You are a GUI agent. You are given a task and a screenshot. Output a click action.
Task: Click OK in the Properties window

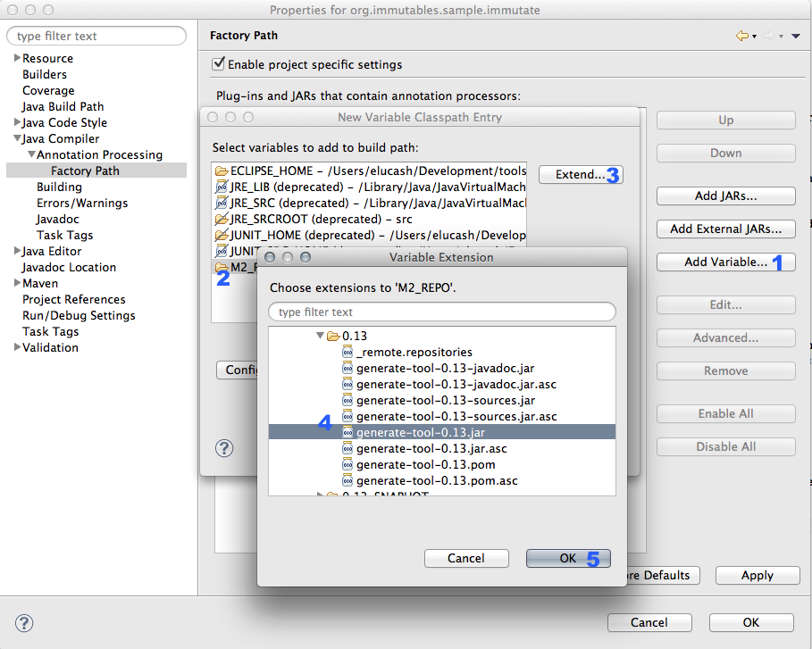[751, 622]
